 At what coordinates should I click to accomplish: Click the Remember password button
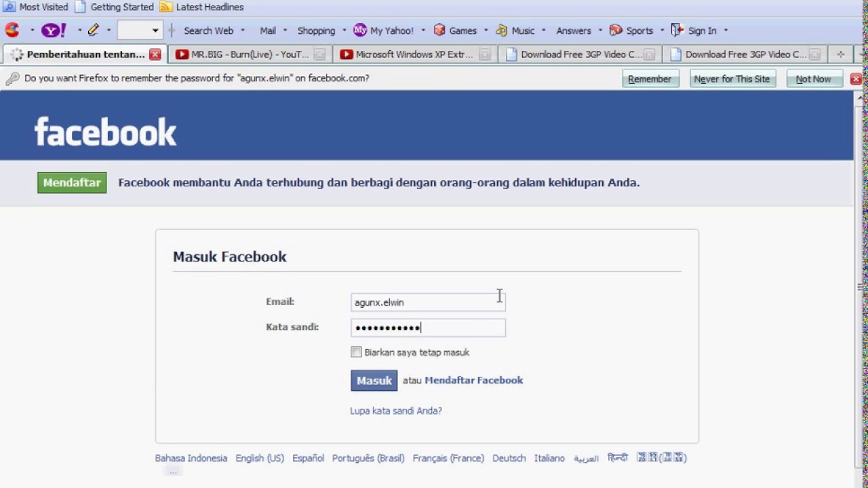click(650, 79)
